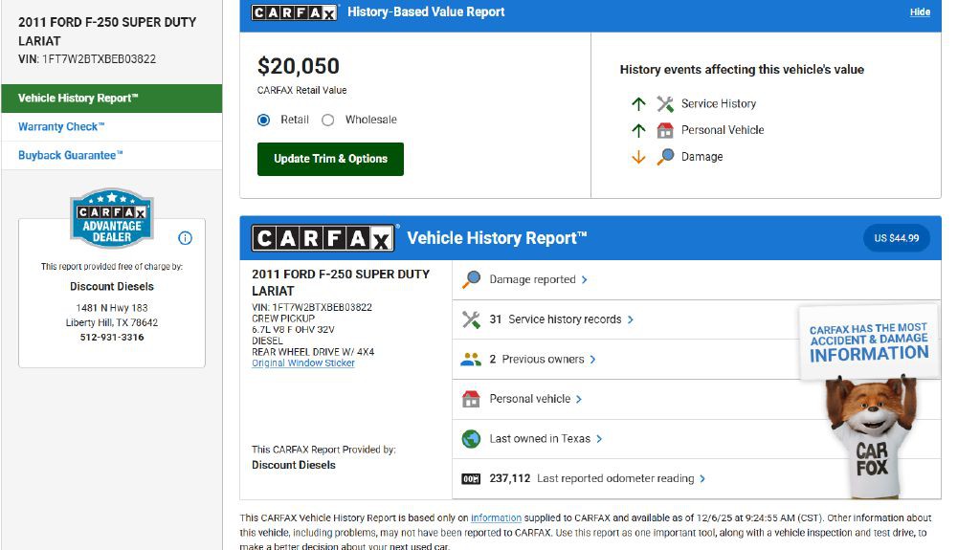Select the Wholesale value radio button
This screenshot has height=550, width=980.
click(328, 120)
